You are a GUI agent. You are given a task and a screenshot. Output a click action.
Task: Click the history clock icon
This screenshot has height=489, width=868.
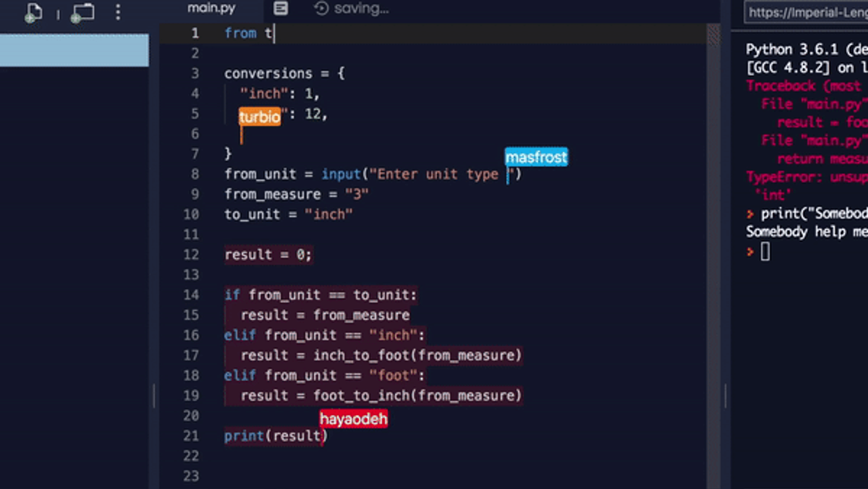click(321, 8)
